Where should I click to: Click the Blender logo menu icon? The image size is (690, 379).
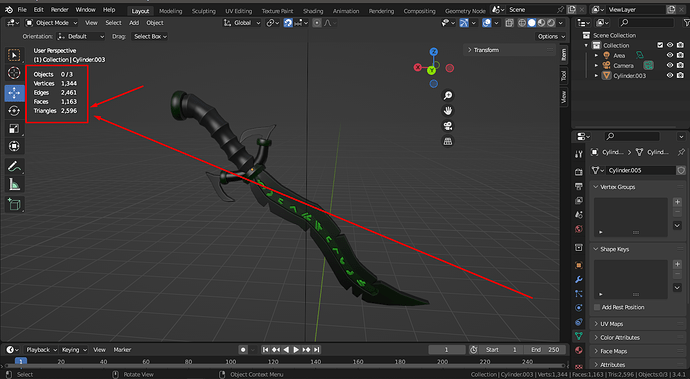pyautogui.click(x=8, y=9)
